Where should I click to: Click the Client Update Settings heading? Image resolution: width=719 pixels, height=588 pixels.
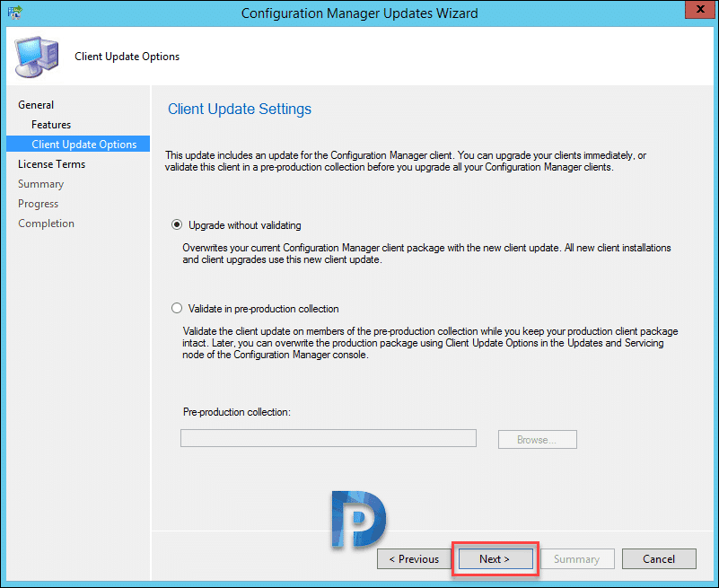click(240, 110)
